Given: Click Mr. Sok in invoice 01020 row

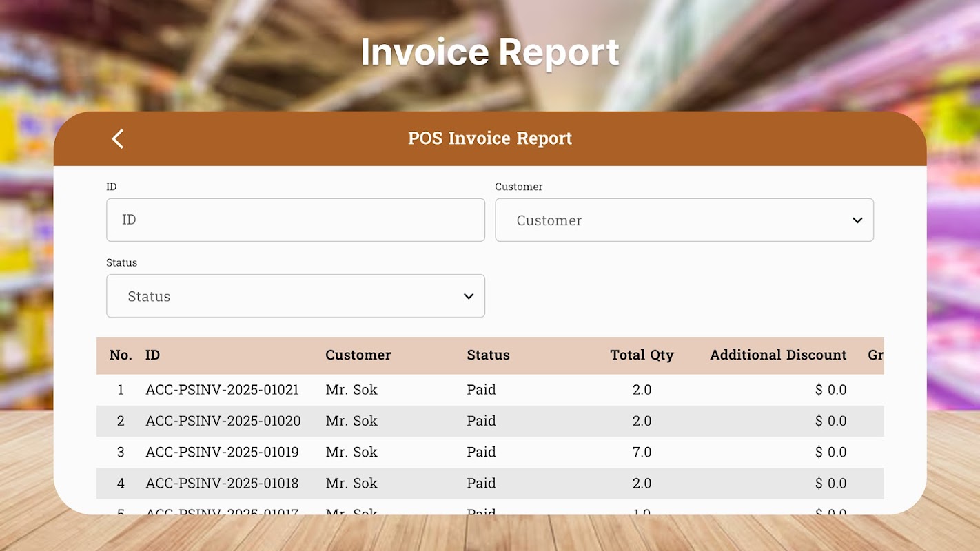Looking at the screenshot, I should click(351, 421).
